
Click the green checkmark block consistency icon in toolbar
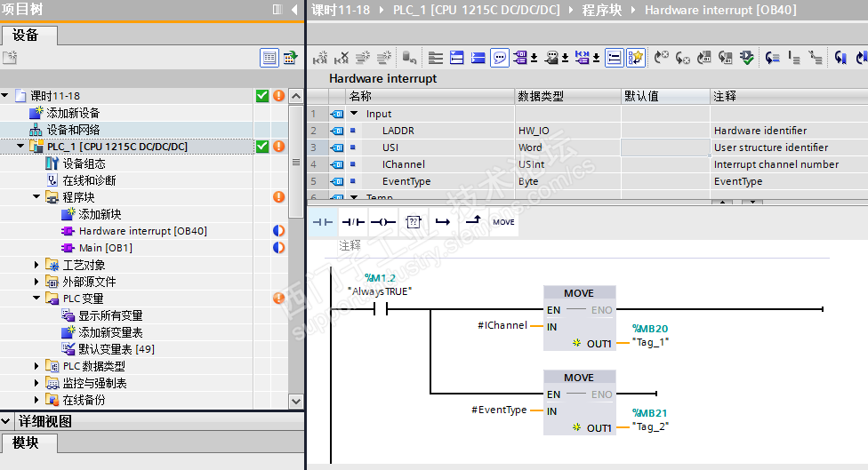tap(747, 58)
